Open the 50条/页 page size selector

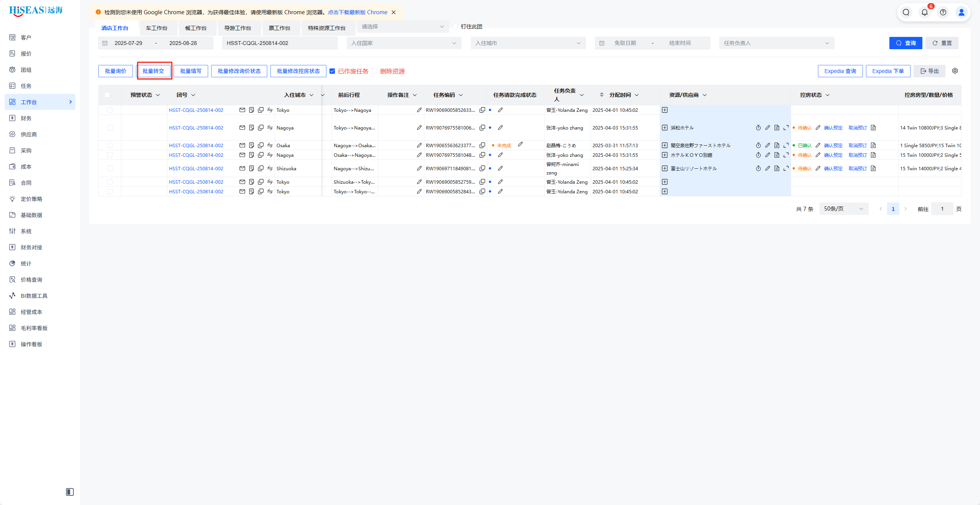coord(843,209)
